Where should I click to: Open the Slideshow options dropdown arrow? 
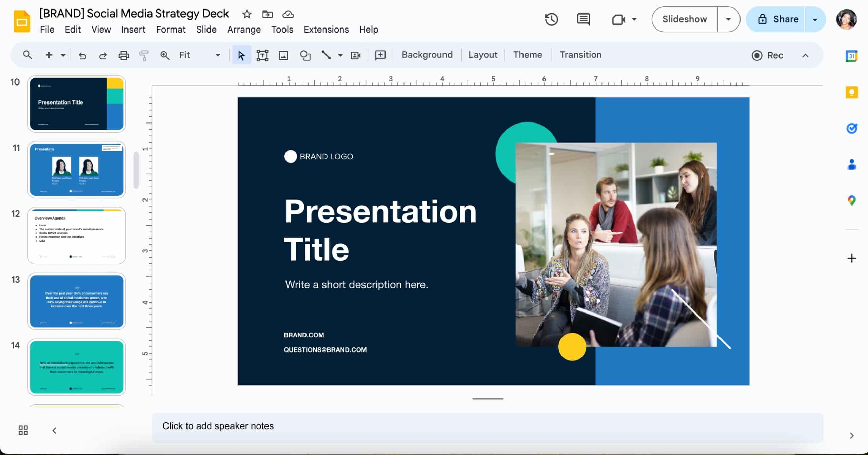pyautogui.click(x=728, y=19)
